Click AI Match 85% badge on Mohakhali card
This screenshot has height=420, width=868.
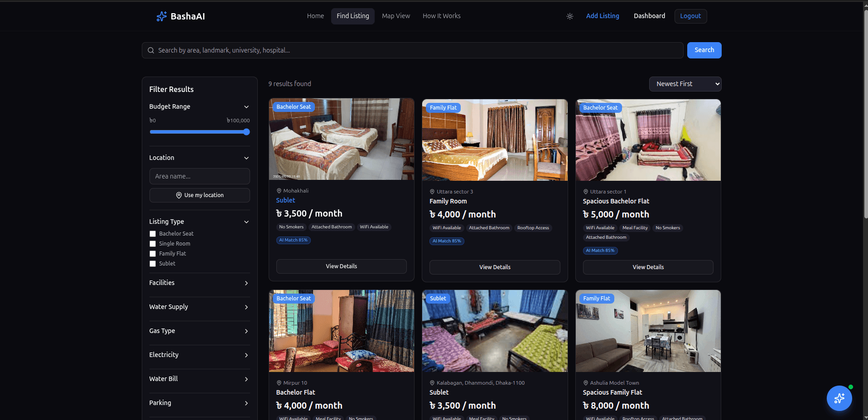[x=293, y=240]
